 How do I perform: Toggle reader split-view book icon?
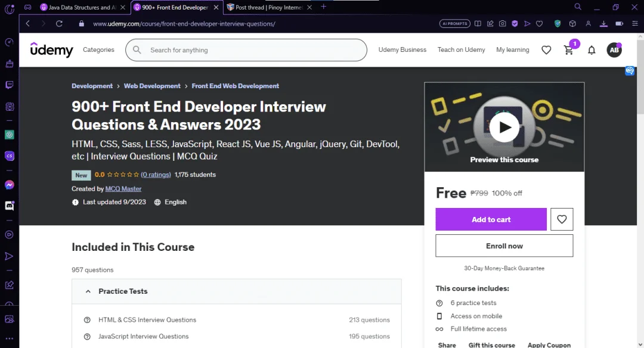point(478,24)
